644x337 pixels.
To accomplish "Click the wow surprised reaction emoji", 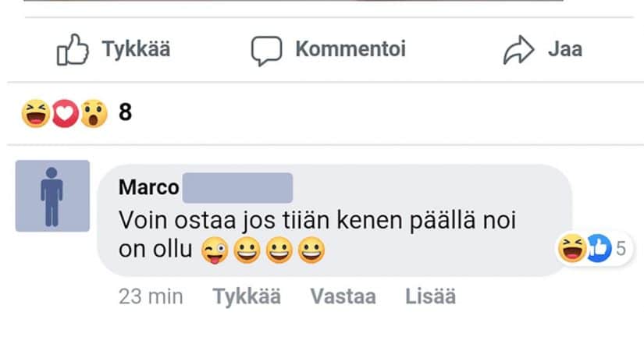I will coord(94,114).
